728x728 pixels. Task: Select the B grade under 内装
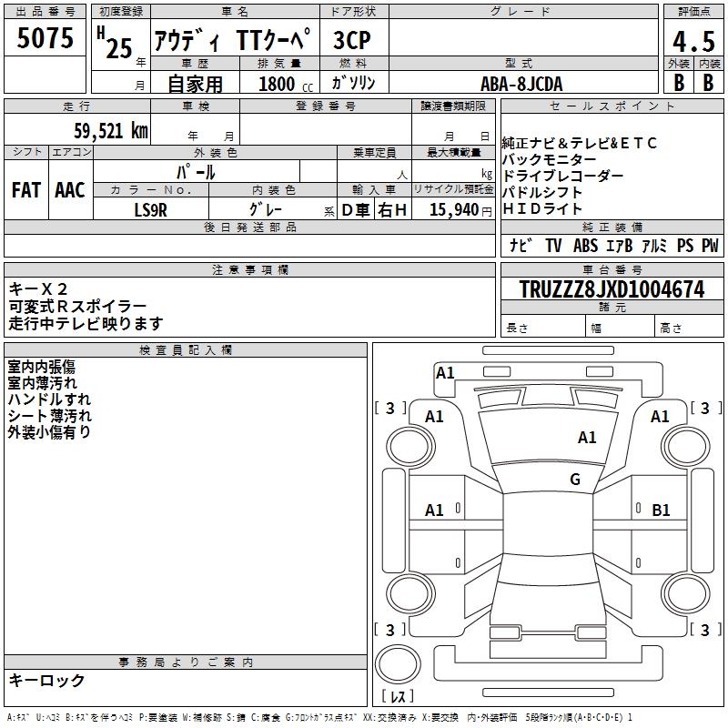(708, 83)
